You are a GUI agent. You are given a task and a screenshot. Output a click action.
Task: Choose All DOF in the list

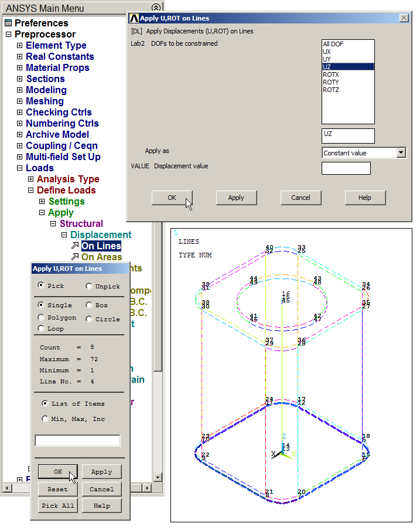click(333, 44)
